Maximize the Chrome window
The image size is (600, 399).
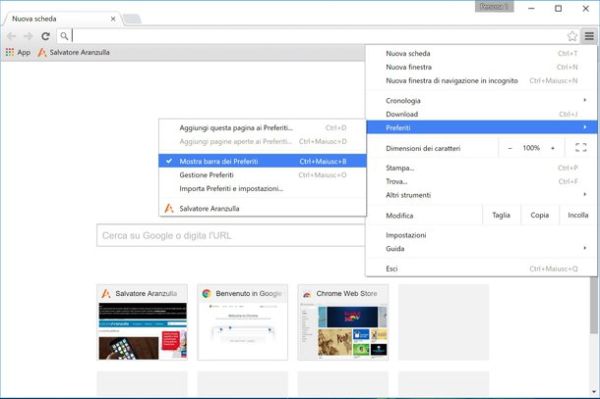[x=558, y=8]
